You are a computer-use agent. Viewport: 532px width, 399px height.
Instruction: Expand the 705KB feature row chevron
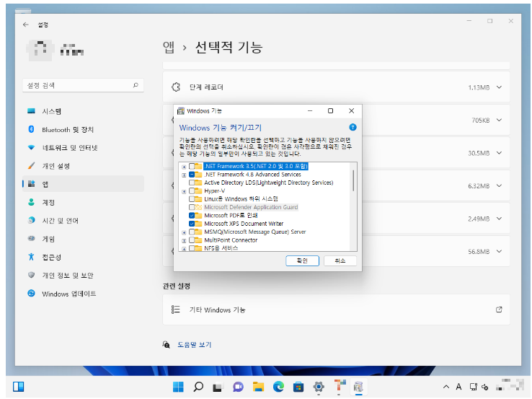pos(499,120)
